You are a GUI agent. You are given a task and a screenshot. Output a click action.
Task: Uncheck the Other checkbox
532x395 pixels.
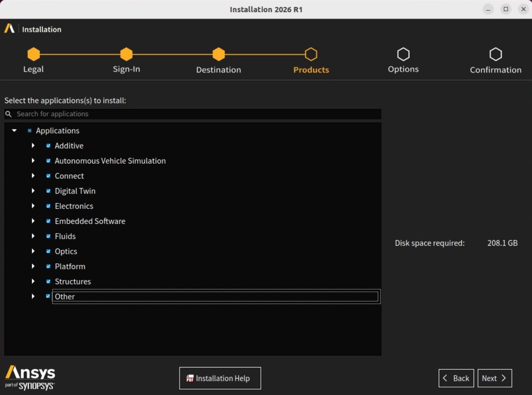pyautogui.click(x=48, y=296)
